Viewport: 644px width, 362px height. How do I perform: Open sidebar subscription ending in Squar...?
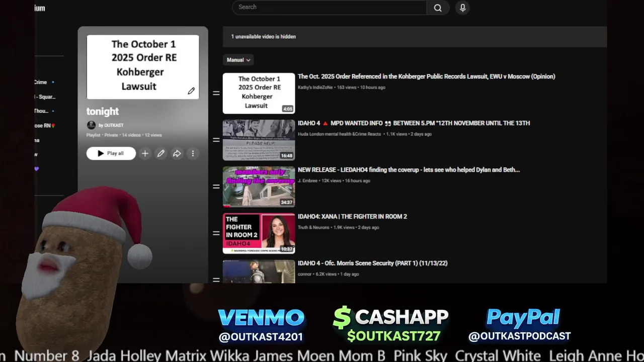click(45, 97)
